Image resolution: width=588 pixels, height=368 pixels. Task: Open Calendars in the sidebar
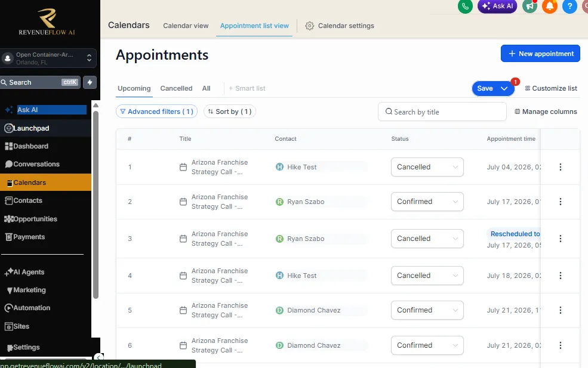[45, 183]
